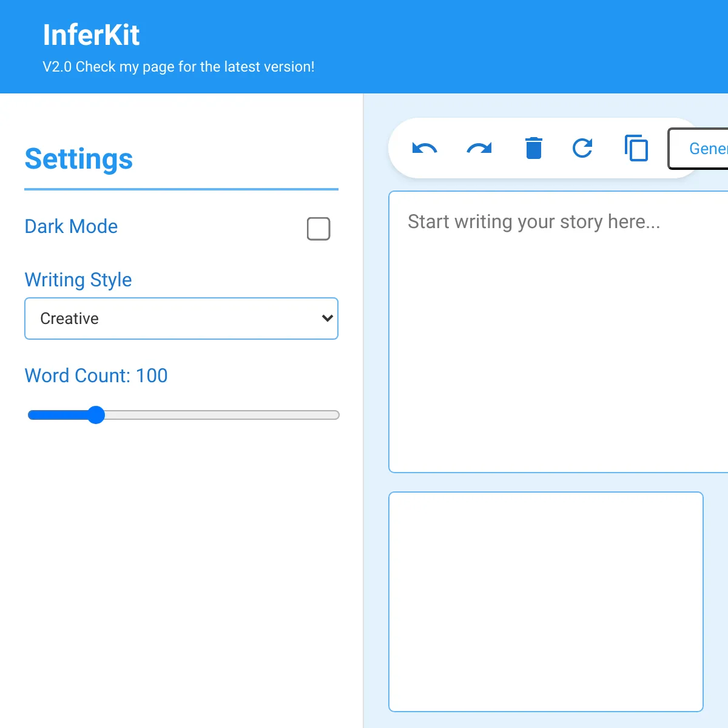
Task: Open the Writing Style dropdown
Action: coord(181,318)
